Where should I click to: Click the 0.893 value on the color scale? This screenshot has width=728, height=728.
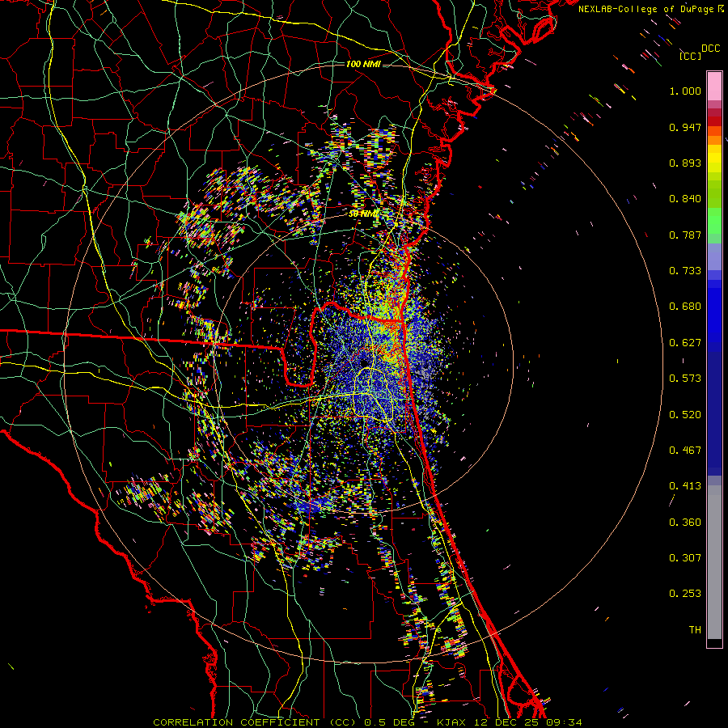pos(685,163)
